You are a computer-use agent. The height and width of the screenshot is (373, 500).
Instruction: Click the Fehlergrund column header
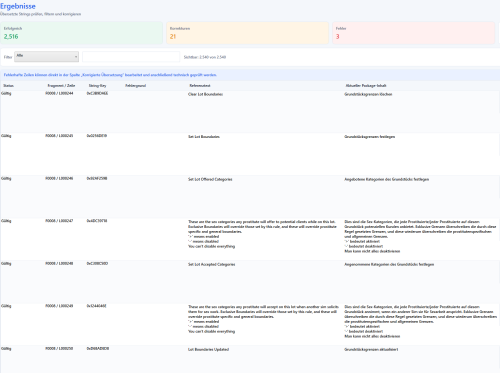(x=136, y=86)
